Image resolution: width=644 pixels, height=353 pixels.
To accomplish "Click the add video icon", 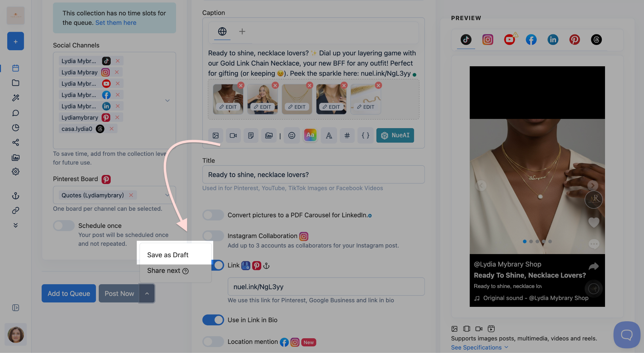I will pyautogui.click(x=233, y=135).
